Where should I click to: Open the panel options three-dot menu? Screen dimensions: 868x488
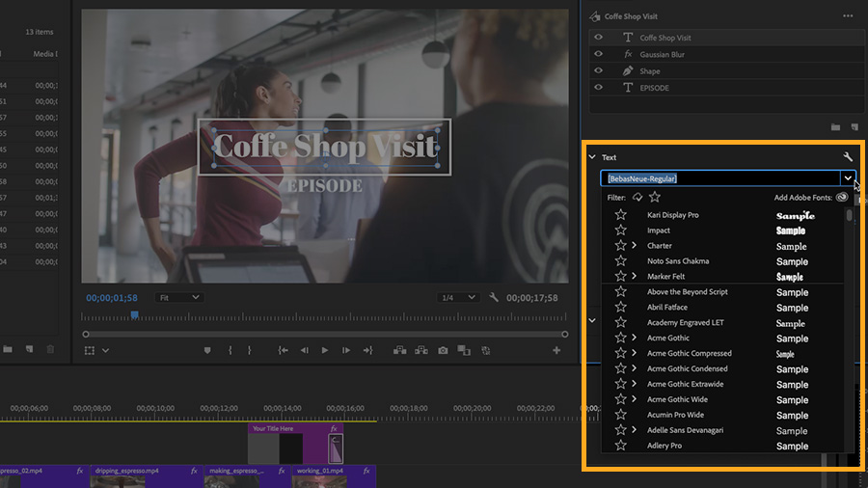click(x=848, y=16)
